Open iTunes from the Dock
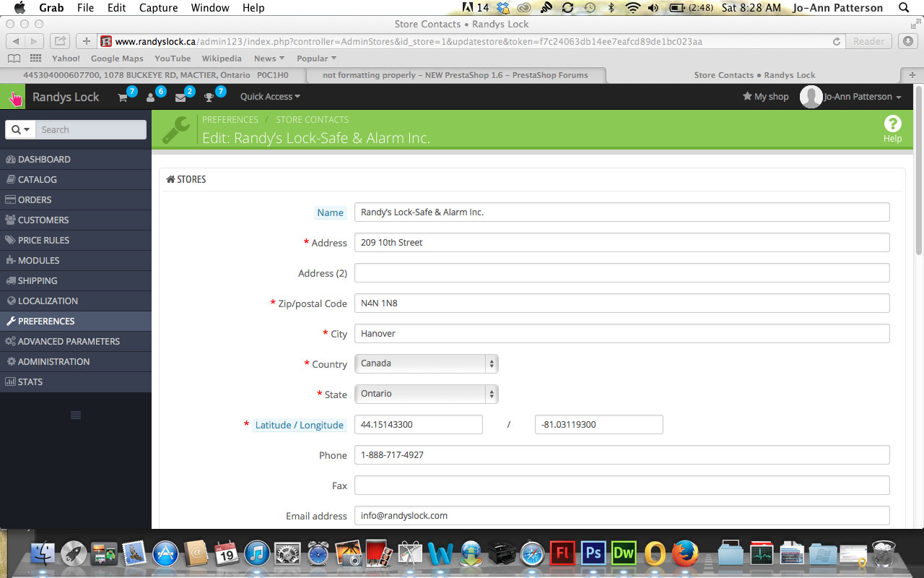Screen dimensions: 924x578 [257, 553]
